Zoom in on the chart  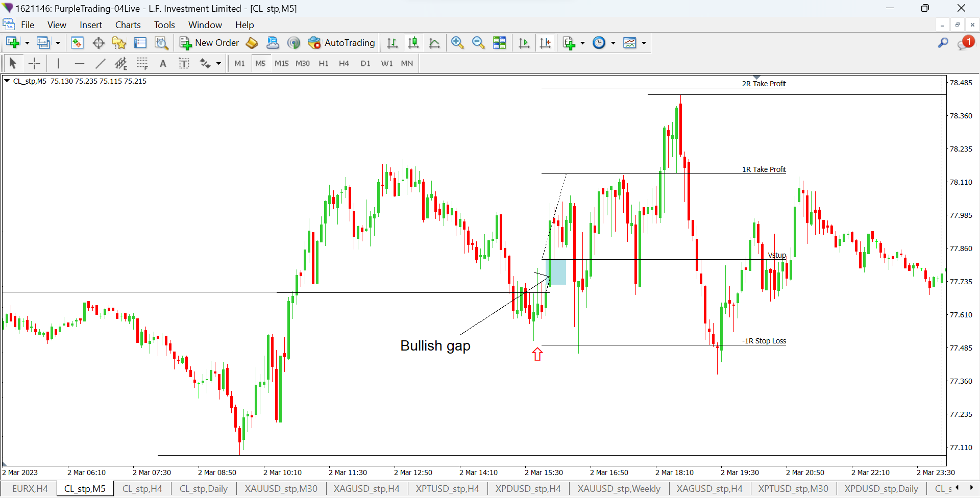[457, 43]
